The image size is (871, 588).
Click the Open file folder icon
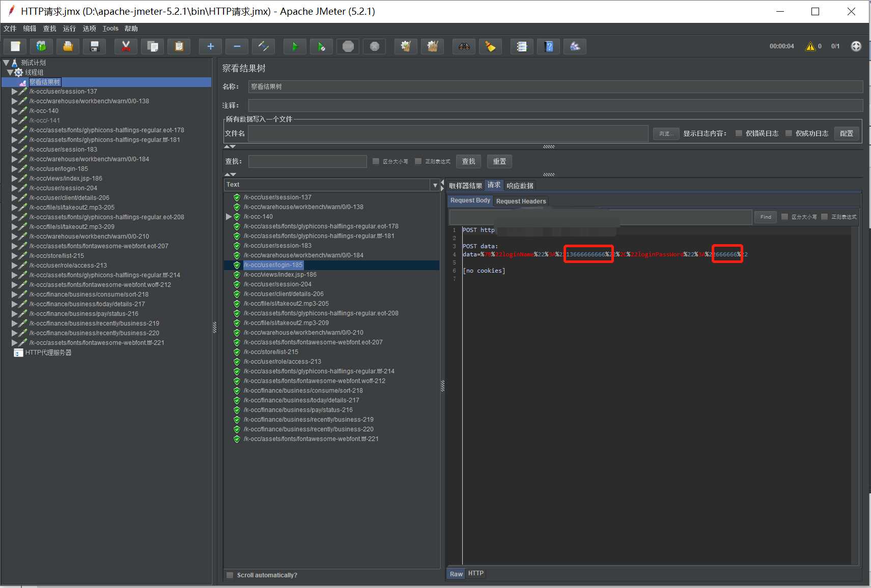pos(68,46)
